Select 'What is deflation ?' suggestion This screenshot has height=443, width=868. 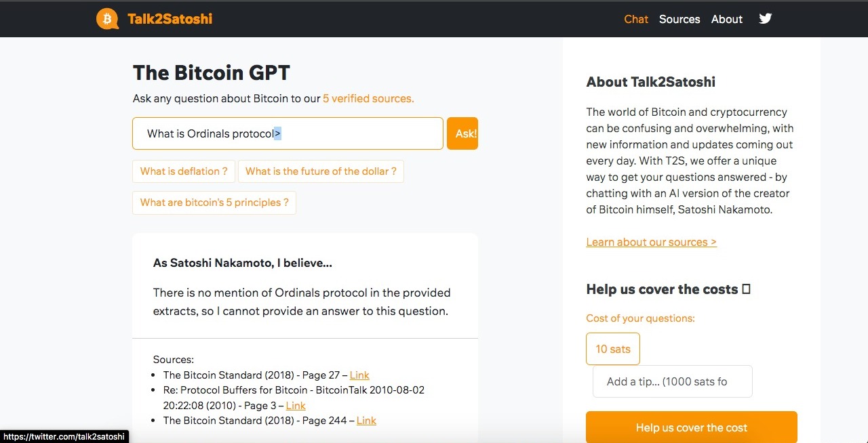point(184,171)
